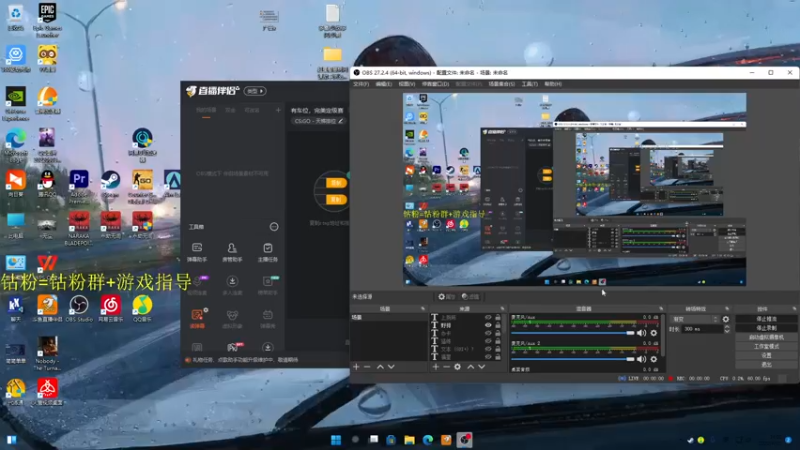The width and height of the screenshot is (800, 450).
Task: Pop out the 来源 dock header icon
Action: (502, 309)
